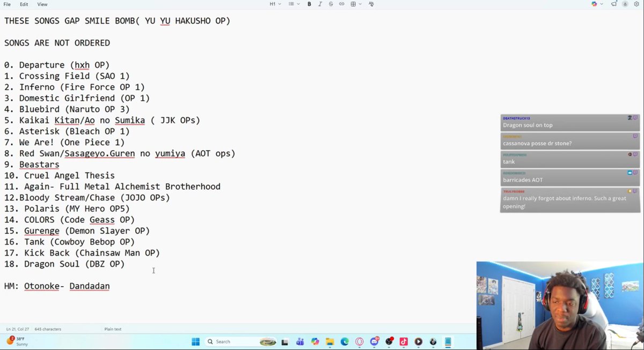Click the line '8. Red Swan/Sasageyo'
The height and width of the screenshot is (350, 644).
click(120, 153)
